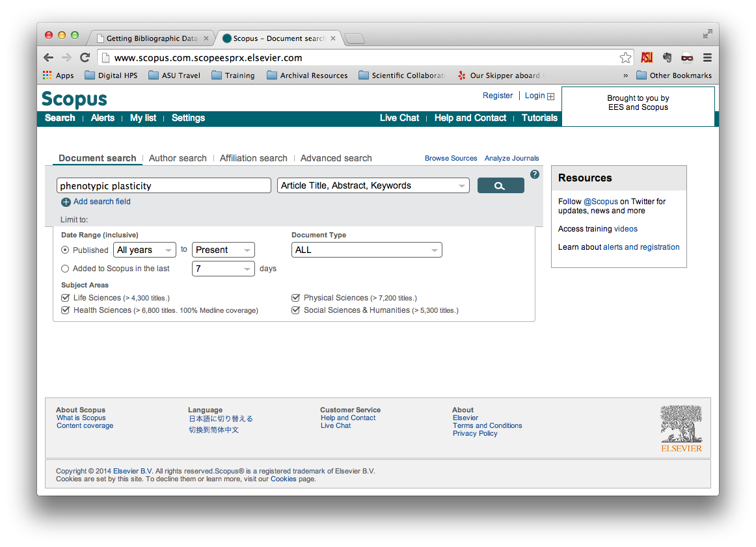756x547 pixels.
Task: Click the Browse Sources link
Action: coord(451,158)
